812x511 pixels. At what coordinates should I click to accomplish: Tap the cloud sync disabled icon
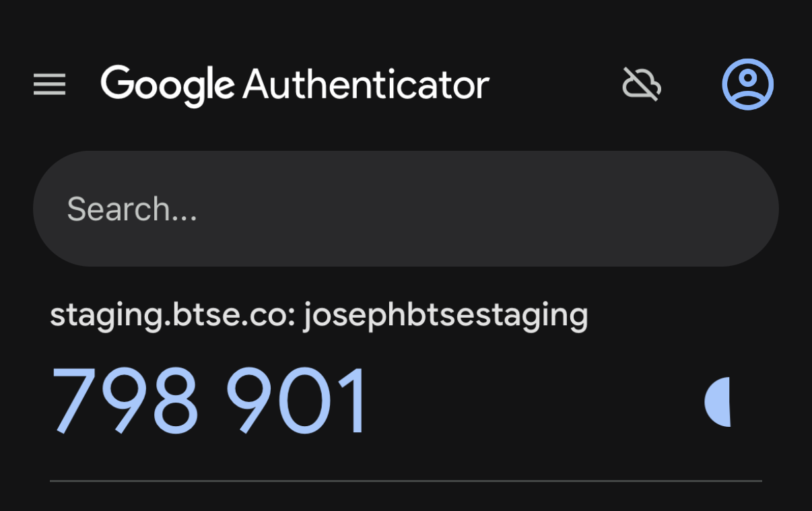pos(641,85)
